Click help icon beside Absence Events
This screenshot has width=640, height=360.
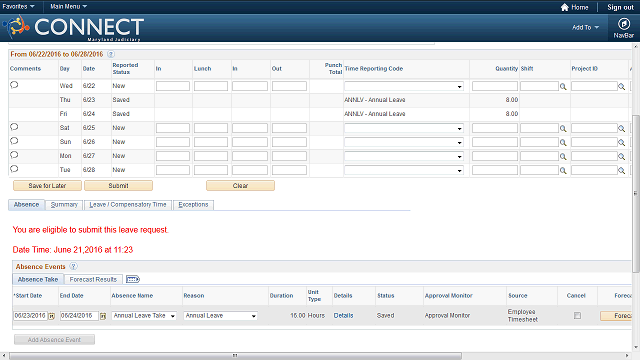(73, 267)
